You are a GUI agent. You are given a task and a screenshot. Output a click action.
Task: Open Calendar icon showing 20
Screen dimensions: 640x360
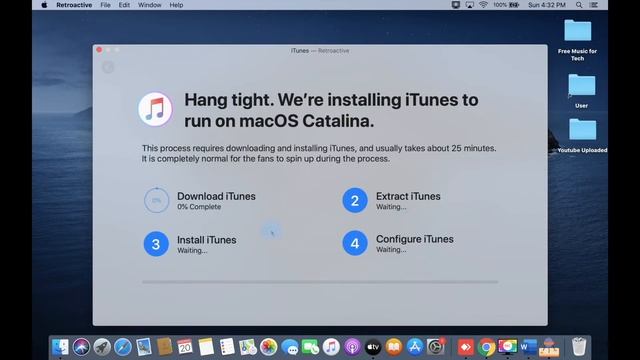tap(185, 347)
